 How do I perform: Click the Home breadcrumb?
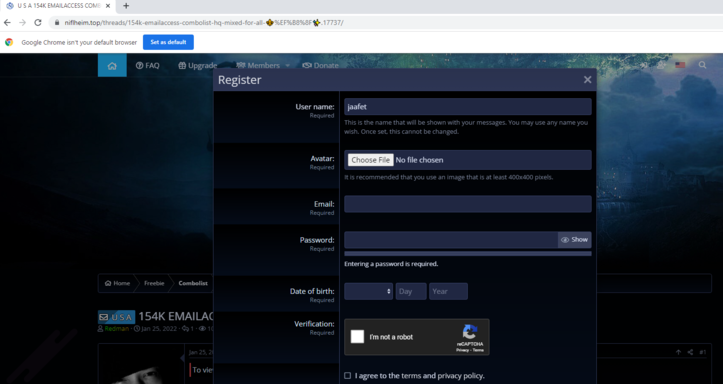click(x=117, y=283)
